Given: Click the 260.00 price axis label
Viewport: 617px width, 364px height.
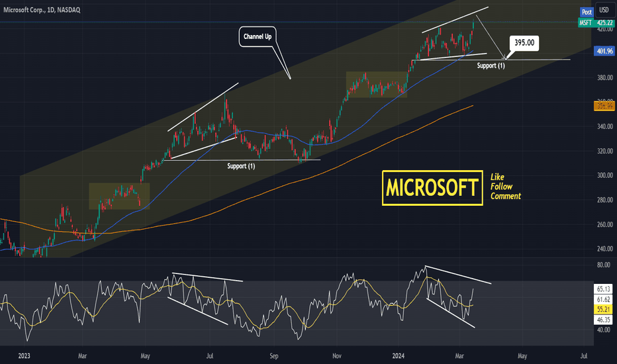Looking at the screenshot, I should pyautogui.click(x=605, y=224).
